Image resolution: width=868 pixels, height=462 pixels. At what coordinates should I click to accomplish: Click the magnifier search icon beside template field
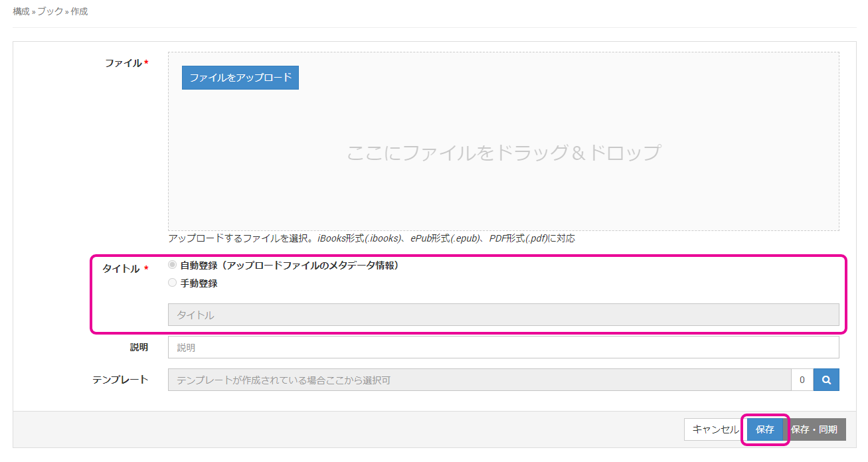[826, 380]
